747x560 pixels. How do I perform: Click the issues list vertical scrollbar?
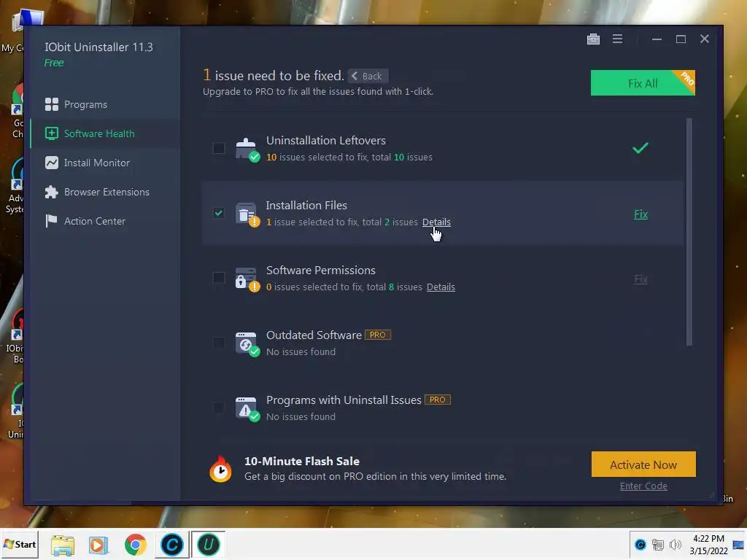point(689,232)
